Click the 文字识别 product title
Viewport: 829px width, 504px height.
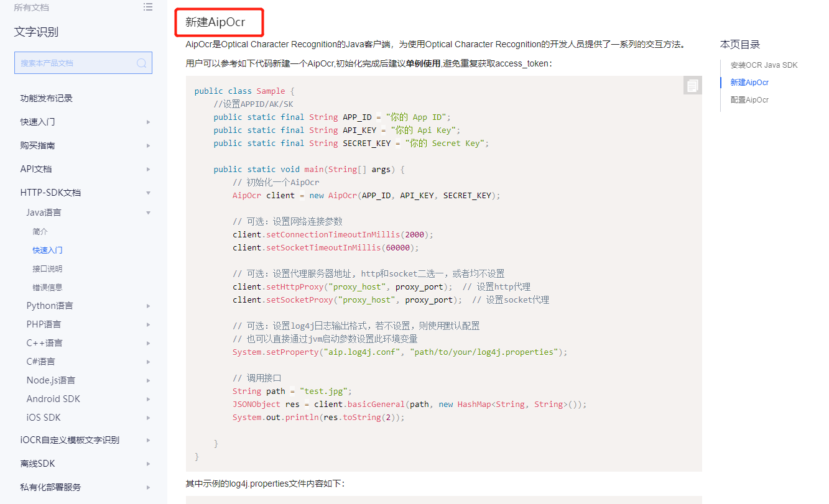pos(36,32)
